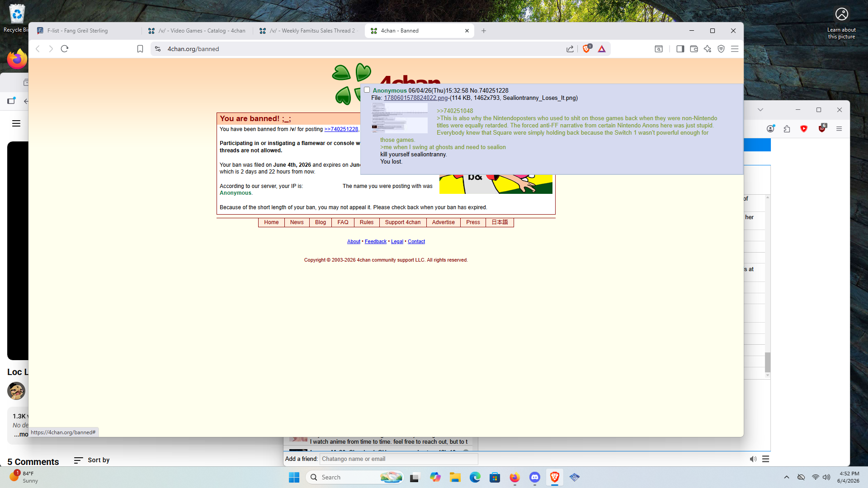
Task: Open the Brave Wallet
Action: tap(694, 49)
